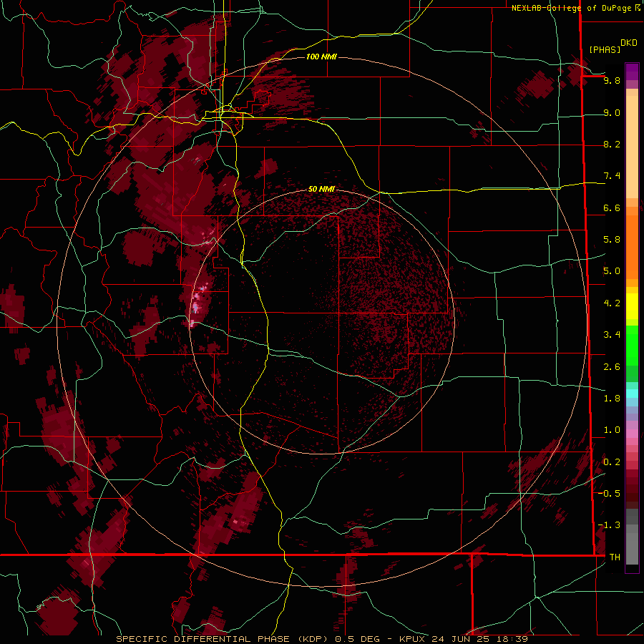The image size is (644, 644).
Task: Click the 100 NMI range ring label
Action: [x=321, y=57]
